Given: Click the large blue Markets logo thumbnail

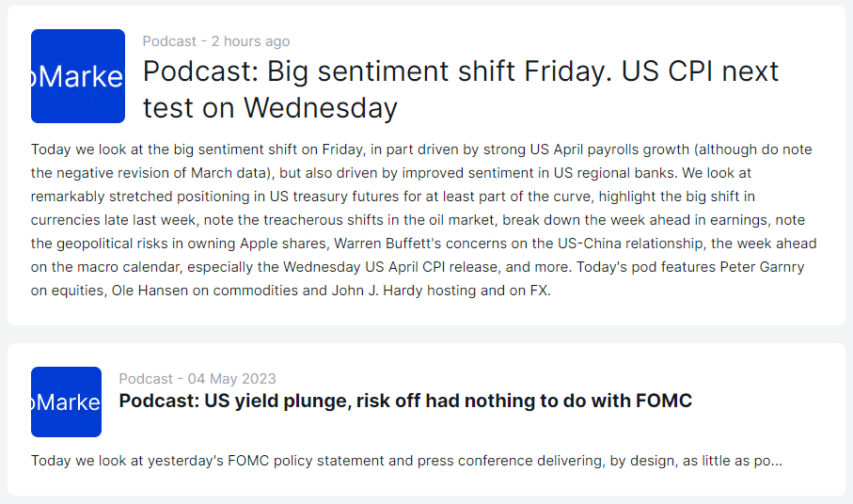Looking at the screenshot, I should 78,76.
